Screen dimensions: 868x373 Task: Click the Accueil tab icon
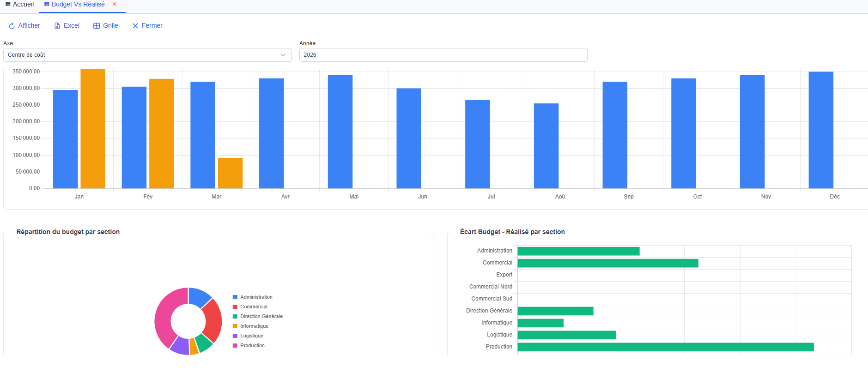(8, 4)
